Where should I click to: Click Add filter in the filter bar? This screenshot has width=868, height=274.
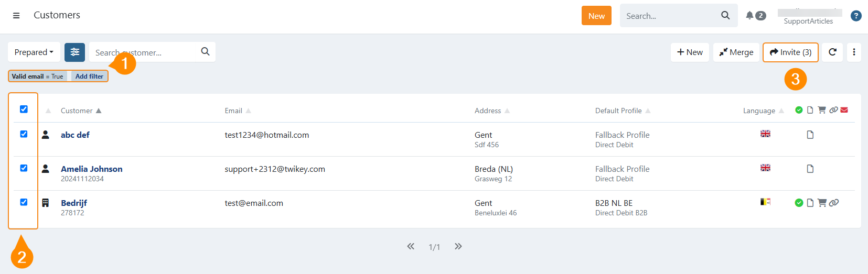(89, 76)
